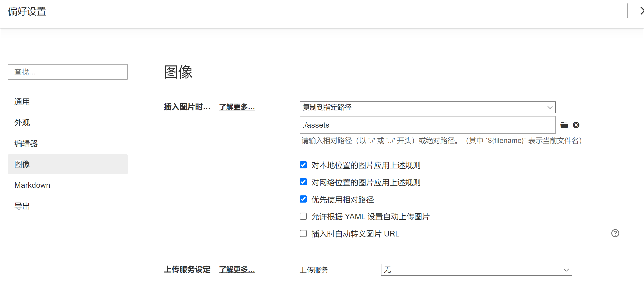This screenshot has height=300, width=644.
Task: Go to 导出 settings section
Action: [22, 206]
